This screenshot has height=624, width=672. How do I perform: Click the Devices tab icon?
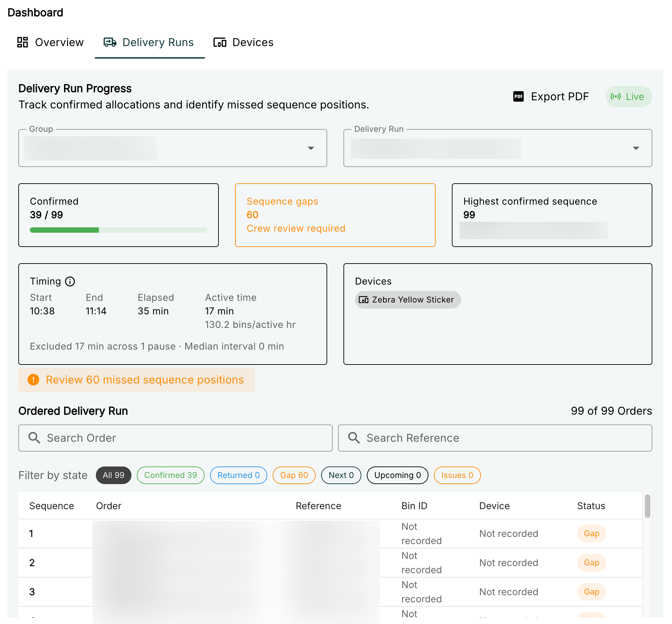(x=220, y=42)
